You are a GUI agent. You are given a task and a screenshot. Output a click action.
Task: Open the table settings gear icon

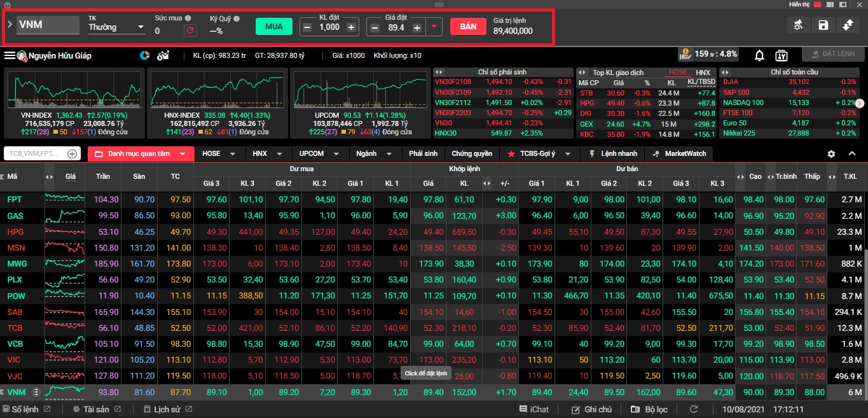[831, 154]
